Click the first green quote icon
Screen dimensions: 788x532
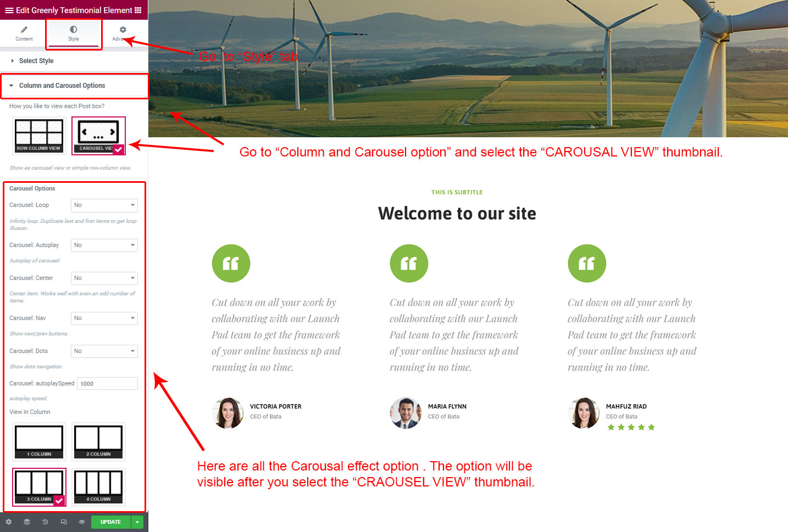tap(231, 264)
